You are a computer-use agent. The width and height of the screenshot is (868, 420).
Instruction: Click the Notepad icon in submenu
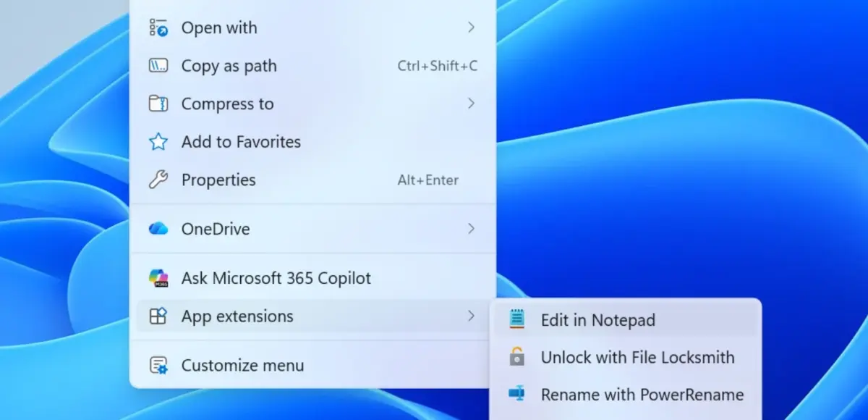point(516,319)
